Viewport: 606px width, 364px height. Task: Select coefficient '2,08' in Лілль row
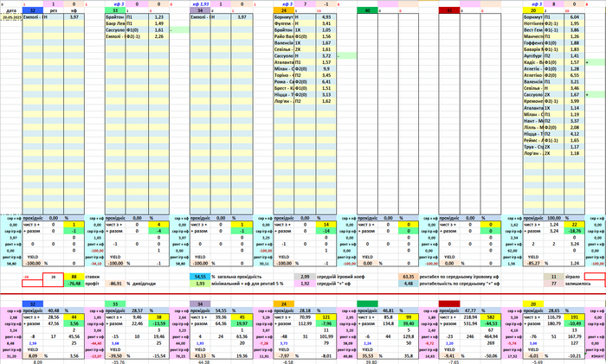pyautogui.click(x=574, y=127)
